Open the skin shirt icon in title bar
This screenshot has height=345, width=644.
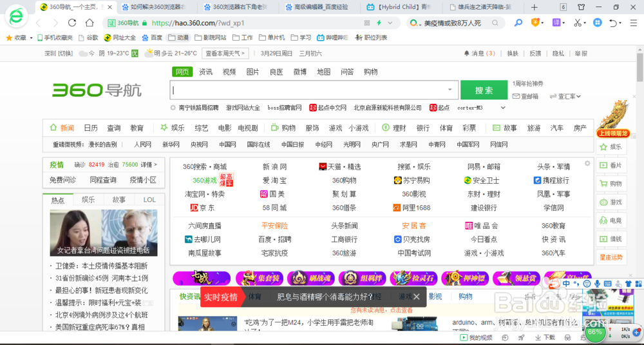click(581, 7)
